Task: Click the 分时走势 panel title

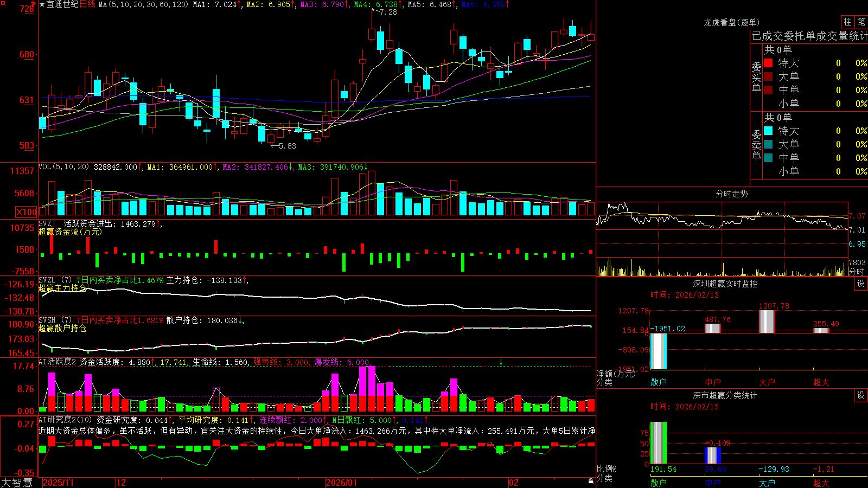Action: pos(732,194)
